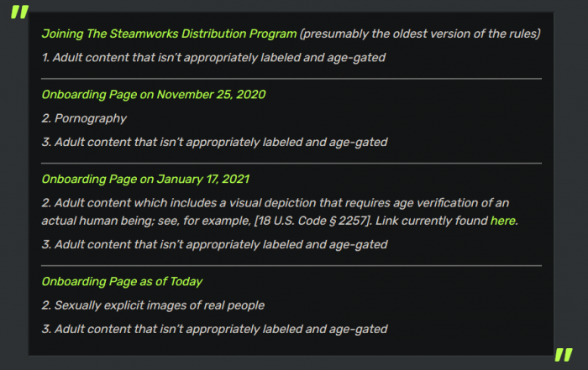Click '(presumably the oldest version of the rules)' note
This screenshot has width=588, height=370.
pyautogui.click(x=420, y=34)
